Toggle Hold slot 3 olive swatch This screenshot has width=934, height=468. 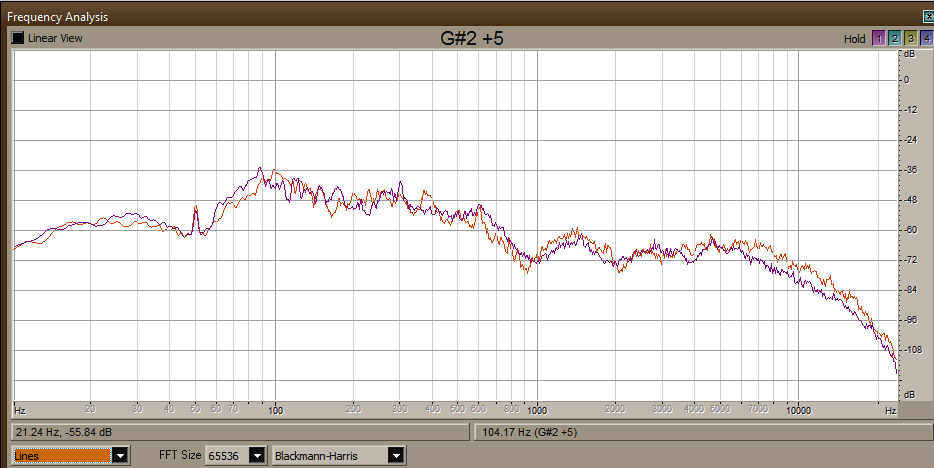[x=910, y=39]
